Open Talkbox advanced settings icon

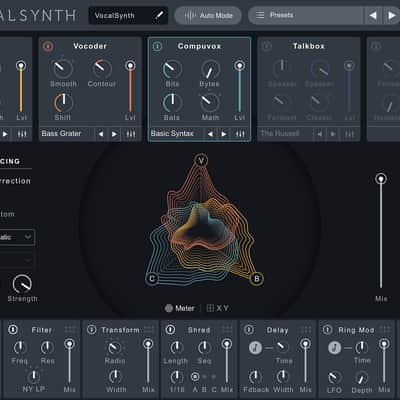pyautogui.click(x=350, y=134)
